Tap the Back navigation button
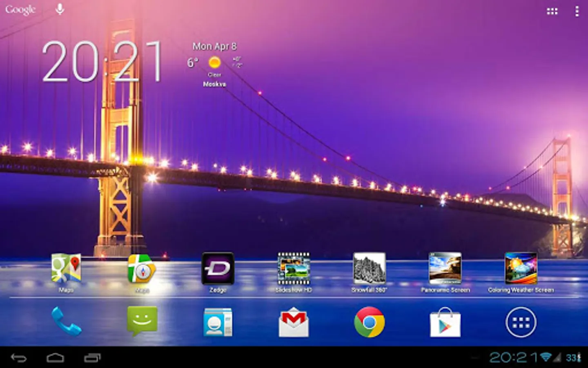588x368 pixels. point(18,358)
